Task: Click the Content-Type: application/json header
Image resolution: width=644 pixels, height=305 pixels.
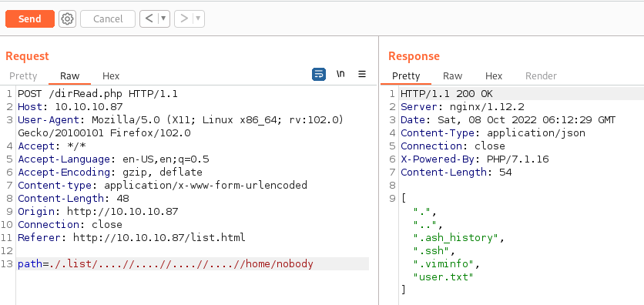Action: coord(493,133)
